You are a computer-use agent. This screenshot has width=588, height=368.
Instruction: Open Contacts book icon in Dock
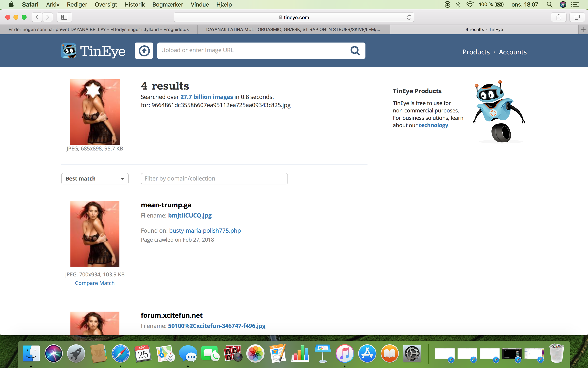[x=98, y=353]
